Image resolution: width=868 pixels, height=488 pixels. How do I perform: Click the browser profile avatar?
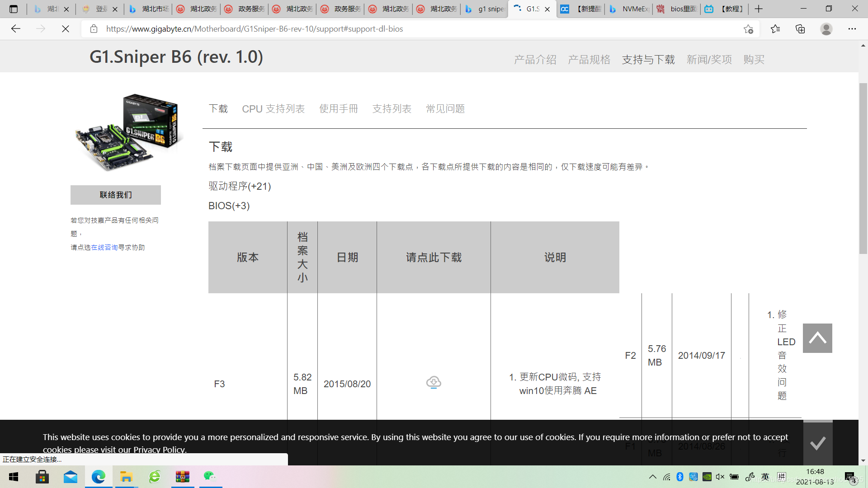click(826, 29)
